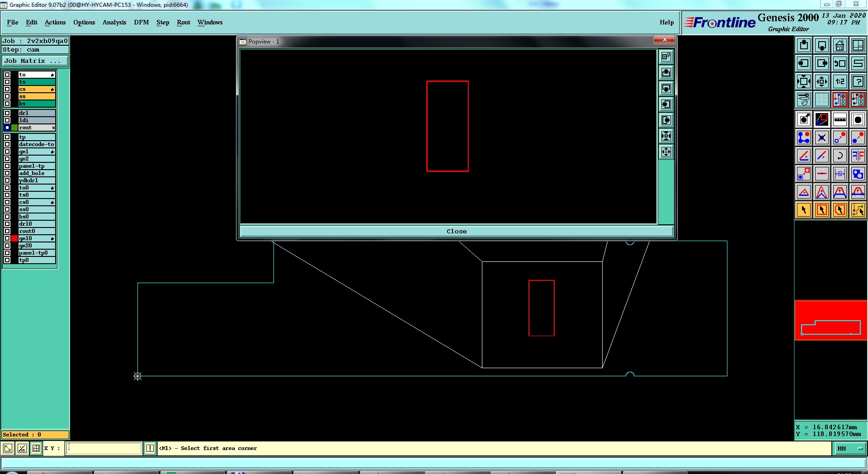The height and width of the screenshot is (474, 868).
Task: Click pan up icon in Popview window
Action: 666,72
